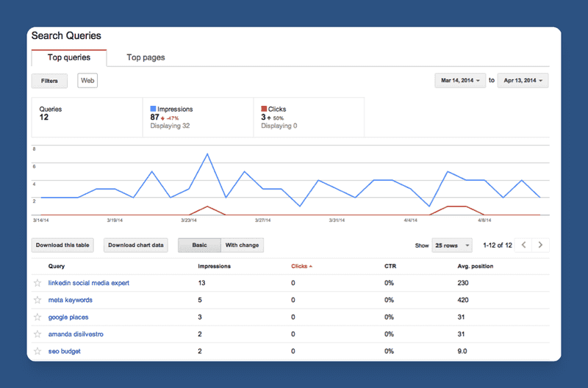Viewport: 588px width, 388px height.
Task: Toggle the Web search type filter
Action: click(87, 81)
